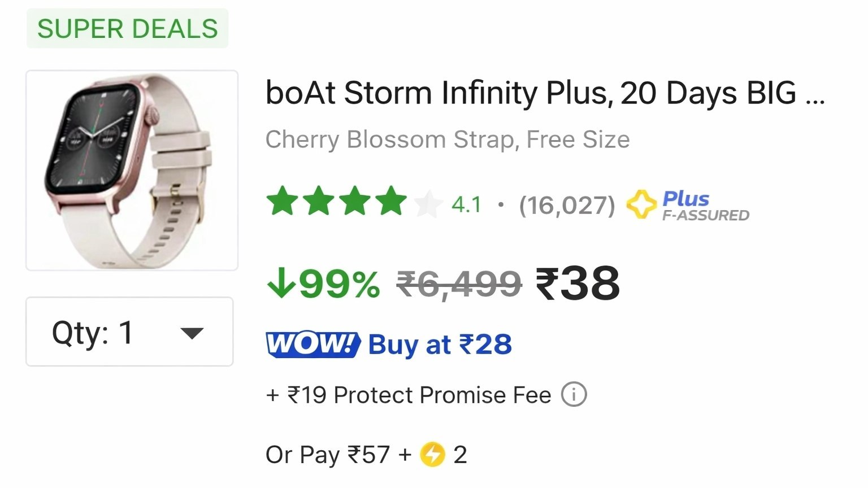The width and height of the screenshot is (868, 488).
Task: Select the Buy at ₹28 offer
Action: pyautogui.click(x=440, y=344)
